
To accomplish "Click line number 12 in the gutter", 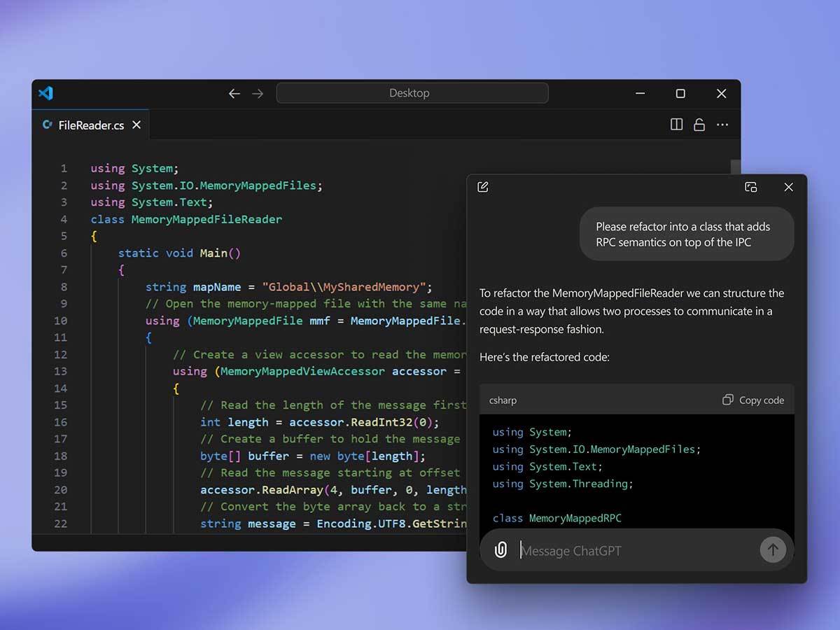I will pyautogui.click(x=61, y=354).
